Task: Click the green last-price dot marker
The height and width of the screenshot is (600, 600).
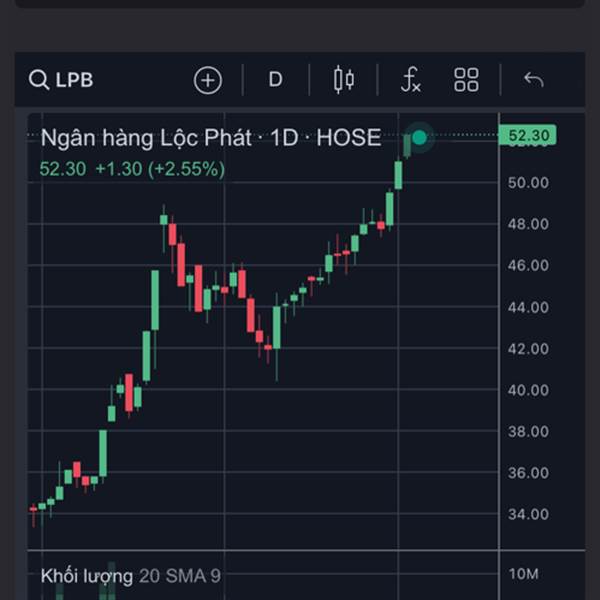Action: click(x=420, y=137)
